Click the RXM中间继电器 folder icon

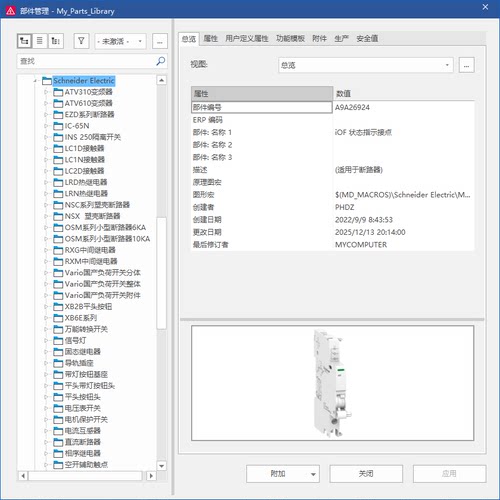click(x=58, y=261)
